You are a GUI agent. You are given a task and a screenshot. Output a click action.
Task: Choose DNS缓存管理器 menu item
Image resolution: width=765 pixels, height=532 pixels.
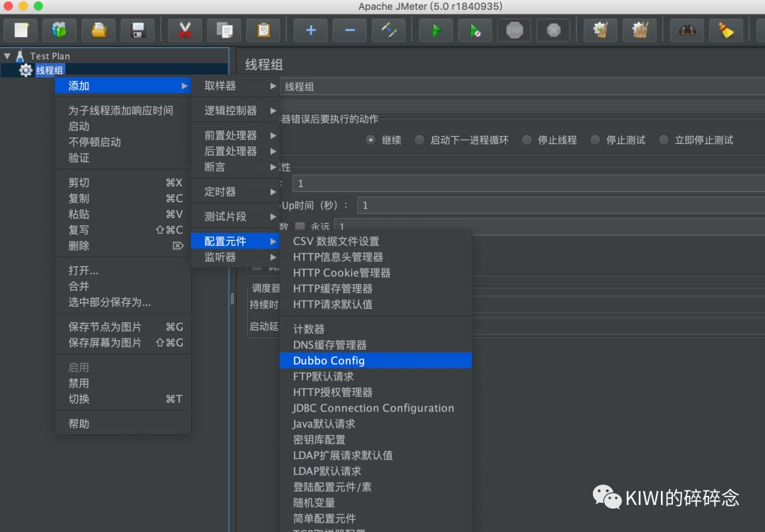[375, 345]
